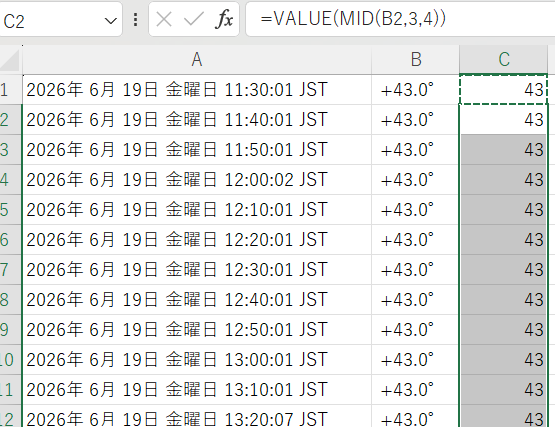Select row 2 header
This screenshot has height=427, width=555.
coord(11,120)
